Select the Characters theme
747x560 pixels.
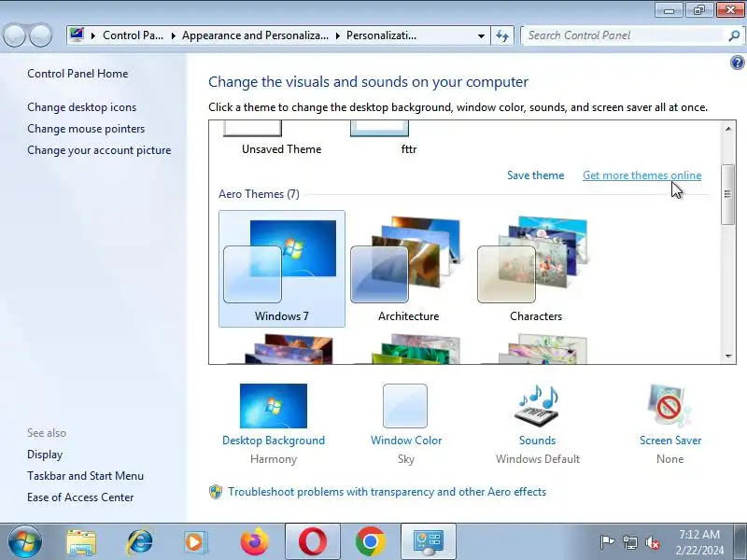click(535, 269)
